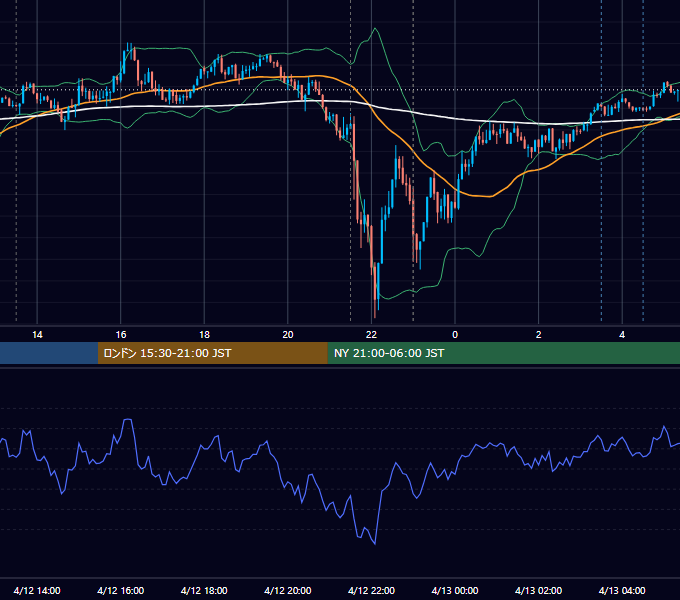This screenshot has width=680, height=600.
Task: Click the '4' hour label on chart axis
Action: point(622,335)
